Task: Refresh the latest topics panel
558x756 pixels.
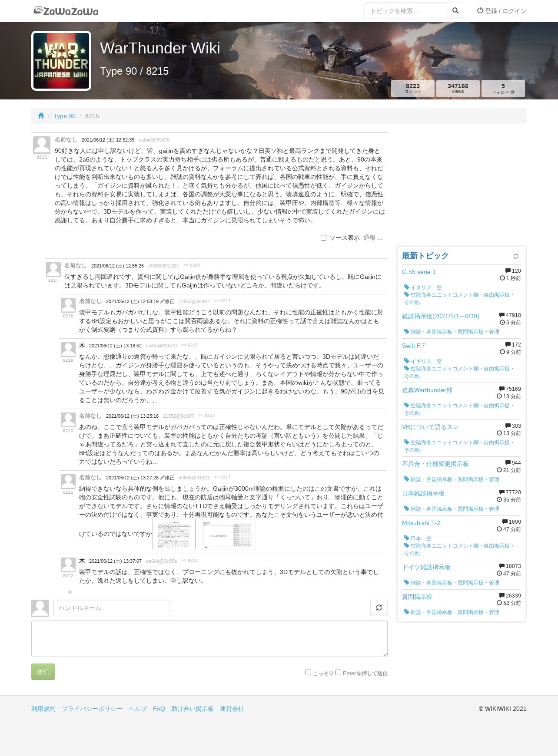Action: (516, 256)
